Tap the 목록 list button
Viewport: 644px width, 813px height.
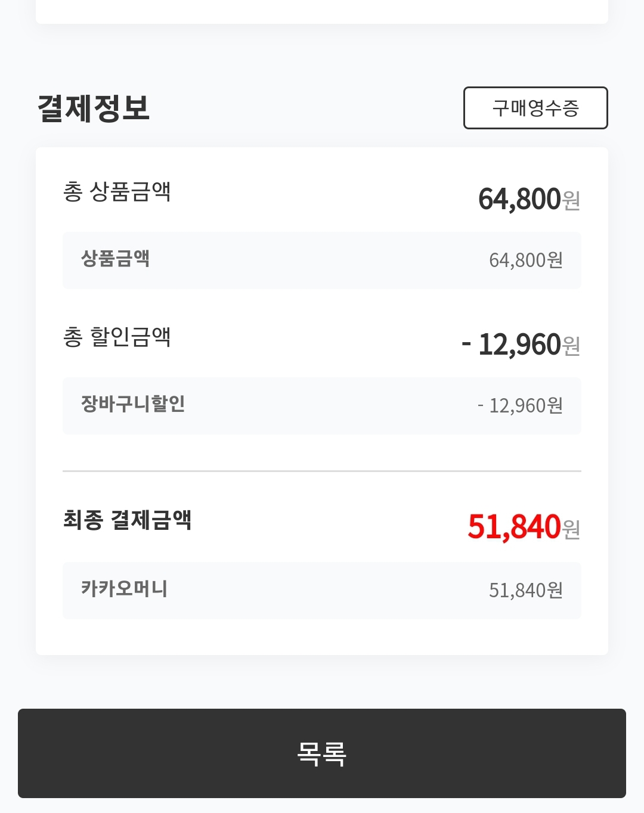[x=322, y=753]
